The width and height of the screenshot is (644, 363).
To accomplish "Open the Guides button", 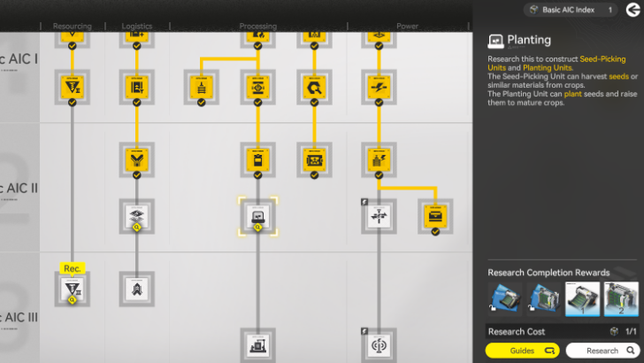I will (522, 351).
